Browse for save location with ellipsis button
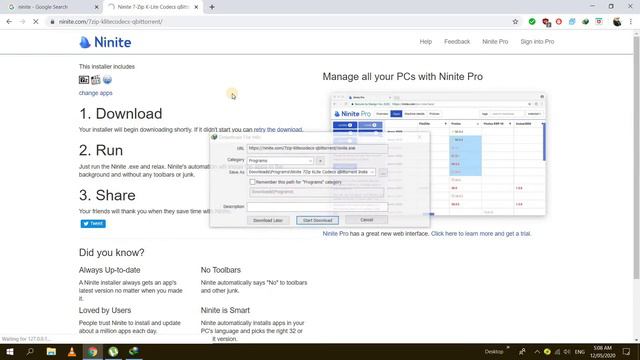 (x=383, y=173)
